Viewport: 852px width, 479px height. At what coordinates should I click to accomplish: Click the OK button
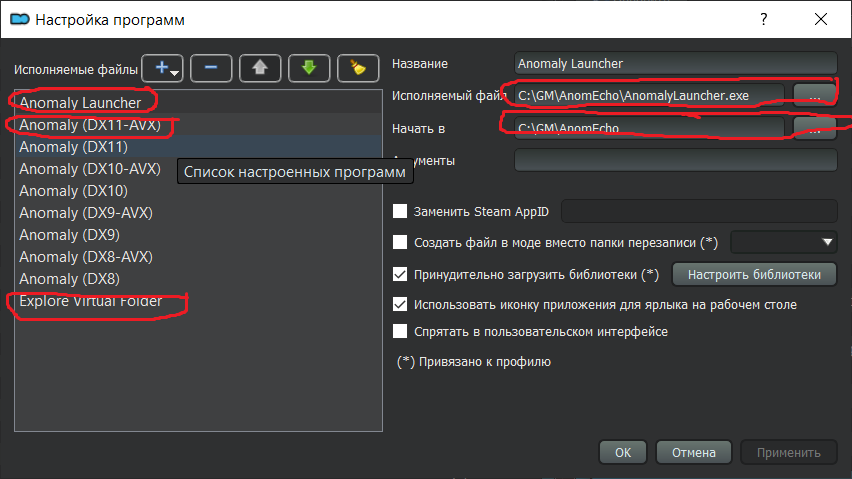[623, 452]
